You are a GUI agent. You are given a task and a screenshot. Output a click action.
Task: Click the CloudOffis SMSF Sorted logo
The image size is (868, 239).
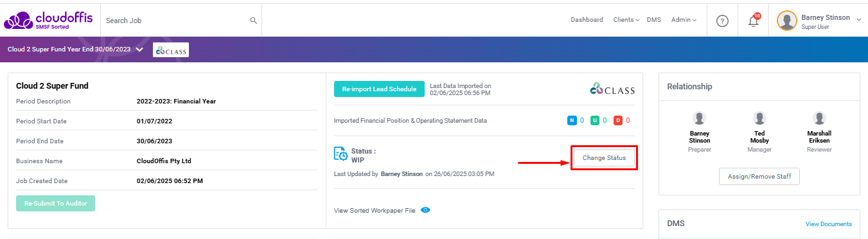coord(49,20)
